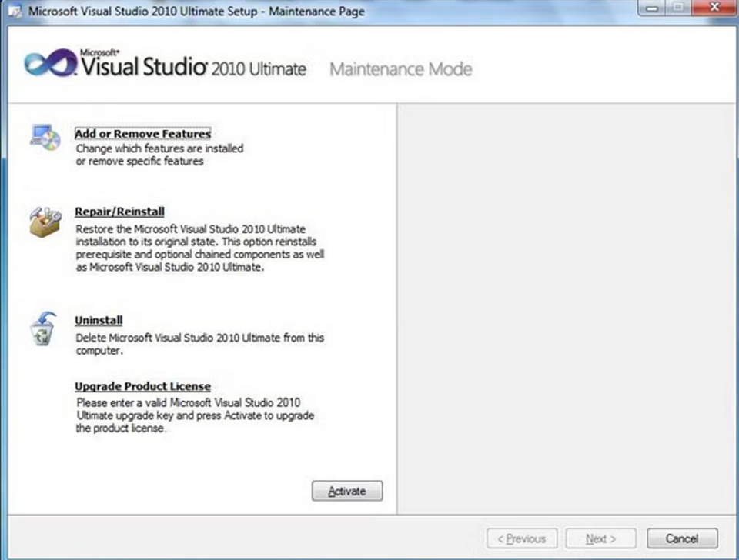The height and width of the screenshot is (560, 739).
Task: Select the Uninstall link
Action: click(x=99, y=320)
